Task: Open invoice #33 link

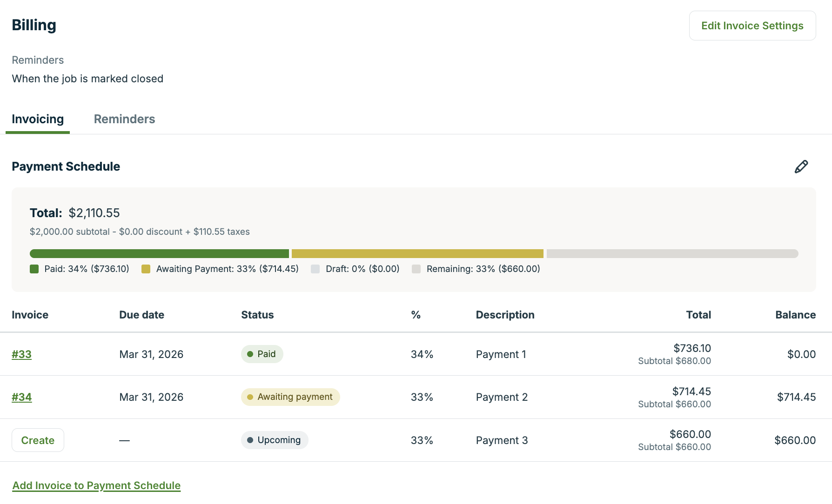Action: click(22, 354)
